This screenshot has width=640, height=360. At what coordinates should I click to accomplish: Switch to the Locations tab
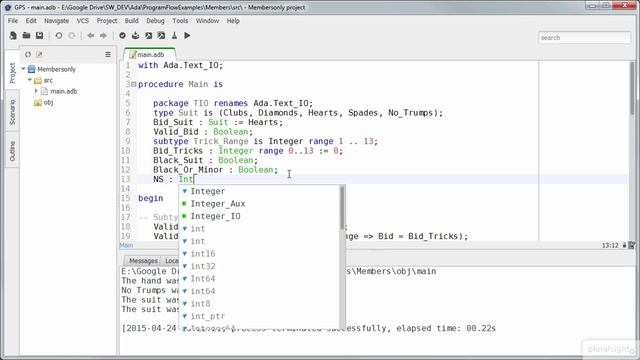pos(171,260)
